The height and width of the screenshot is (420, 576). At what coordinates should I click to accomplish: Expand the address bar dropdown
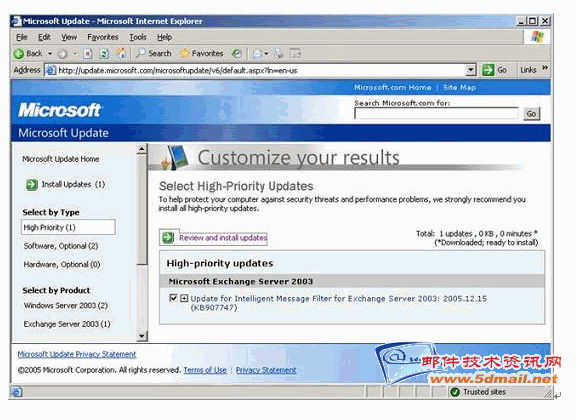(471, 70)
